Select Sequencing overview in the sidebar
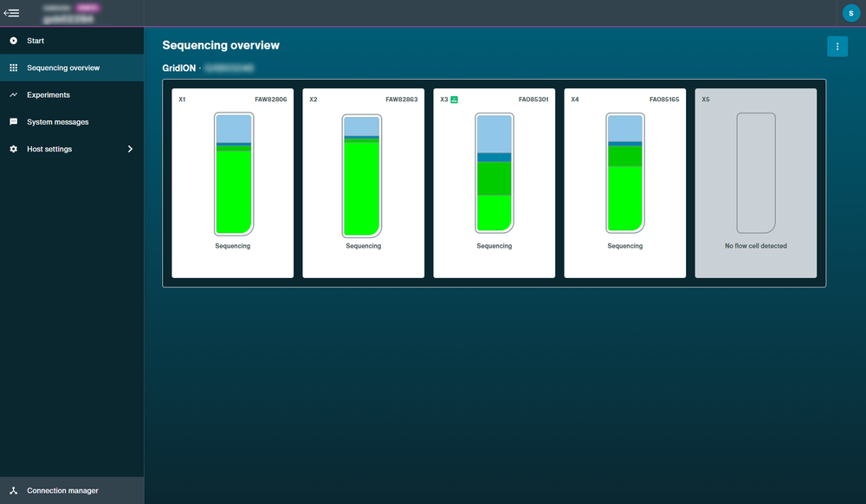866x504 pixels. [x=72, y=68]
